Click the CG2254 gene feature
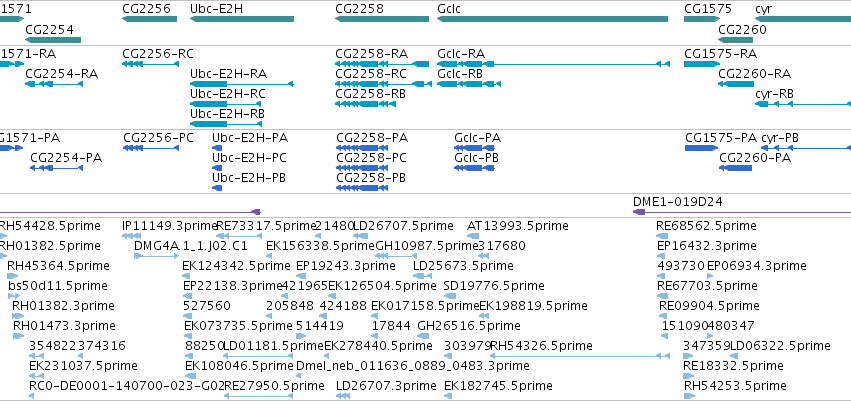Viewport: 851px width, 401px height. click(53, 40)
